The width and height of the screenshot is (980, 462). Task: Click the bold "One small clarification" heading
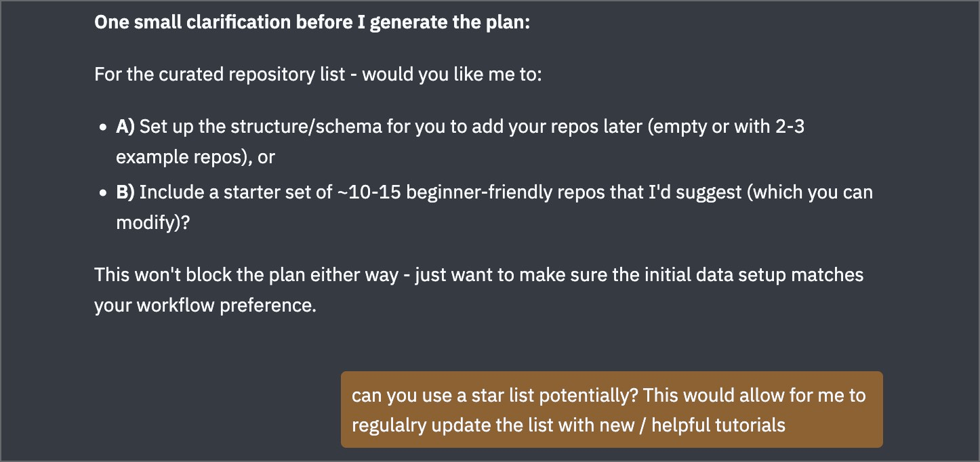click(312, 22)
